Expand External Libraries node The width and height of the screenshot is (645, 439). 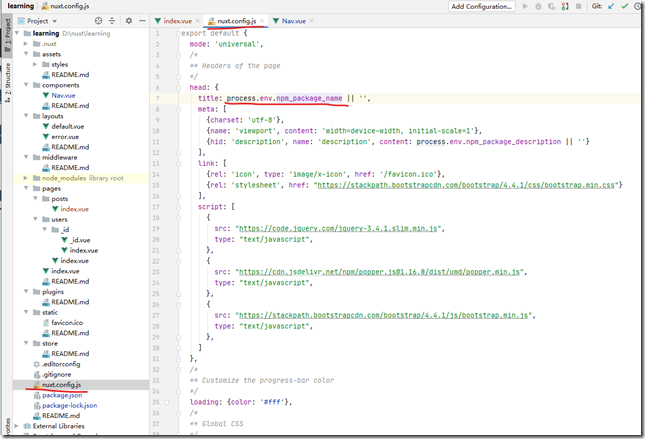[x=17, y=426]
